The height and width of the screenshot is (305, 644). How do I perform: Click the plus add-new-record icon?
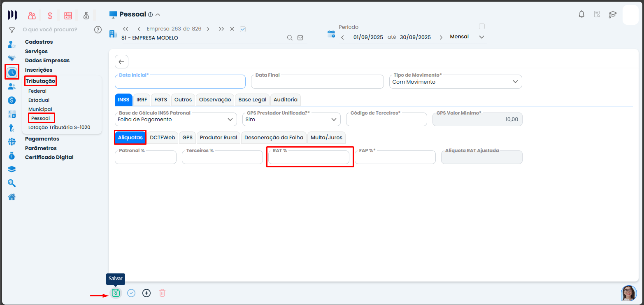(x=146, y=293)
